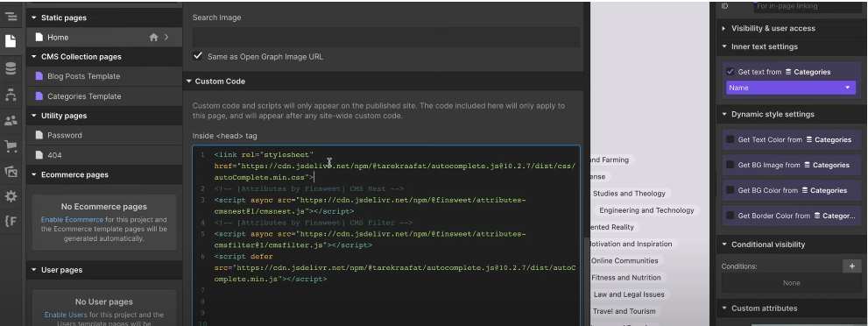The width and height of the screenshot is (868, 326).
Task: Click the 'Fitness and Nutrition' category tag
Action: [x=625, y=277]
